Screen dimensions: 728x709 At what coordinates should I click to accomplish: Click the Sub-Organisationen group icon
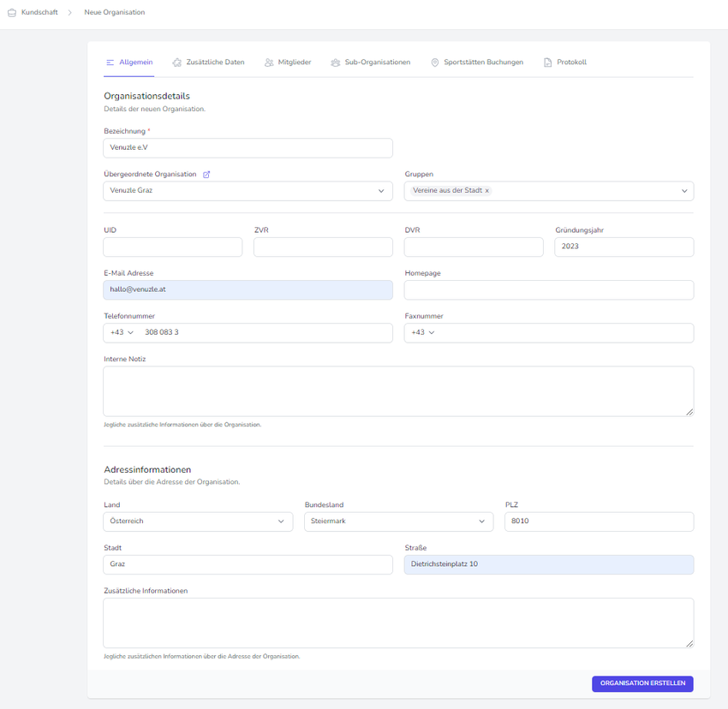point(336,63)
